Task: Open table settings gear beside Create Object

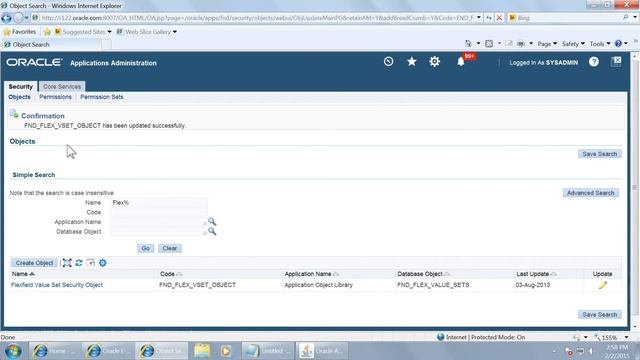Action: coord(102,263)
